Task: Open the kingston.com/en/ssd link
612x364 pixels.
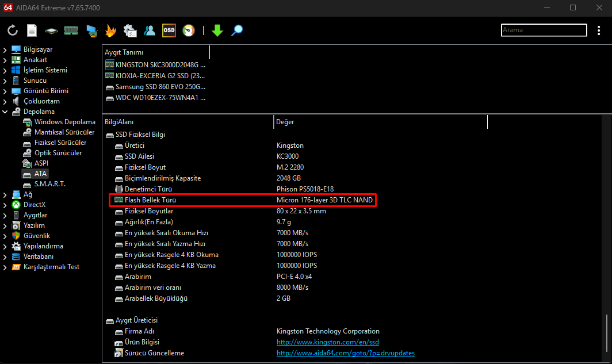Action: (x=327, y=342)
